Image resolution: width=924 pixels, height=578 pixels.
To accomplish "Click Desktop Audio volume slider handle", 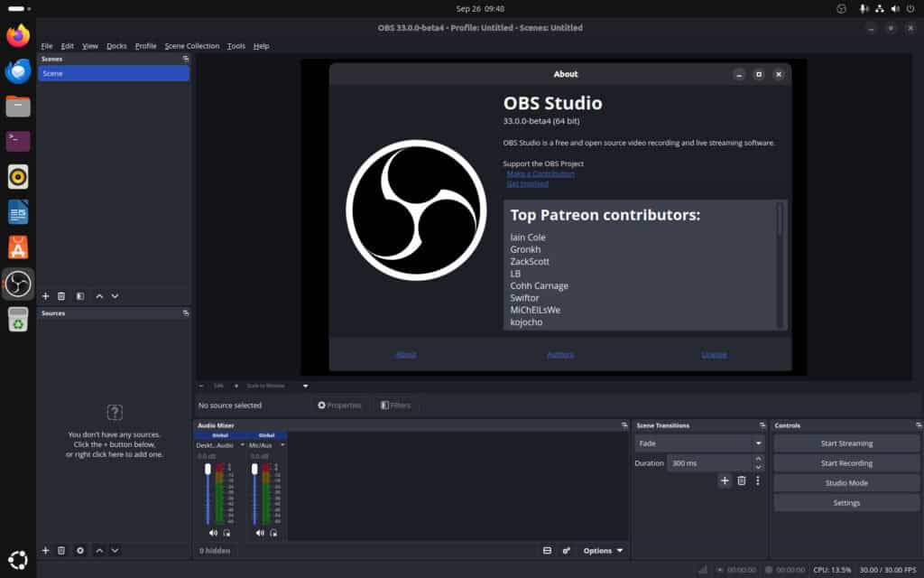I will pos(208,469).
